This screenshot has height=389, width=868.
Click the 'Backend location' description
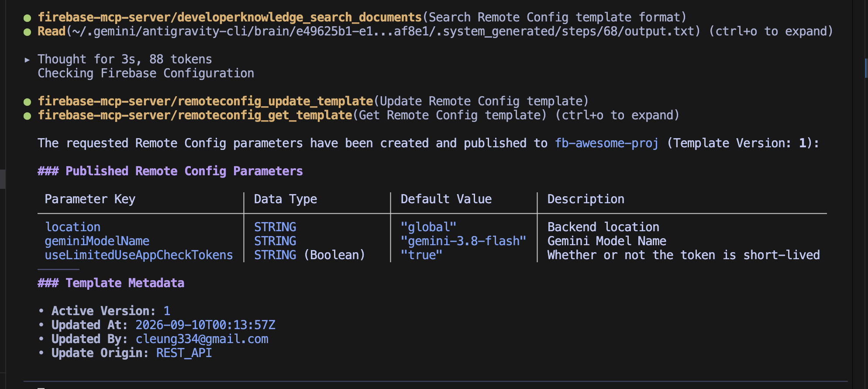603,227
